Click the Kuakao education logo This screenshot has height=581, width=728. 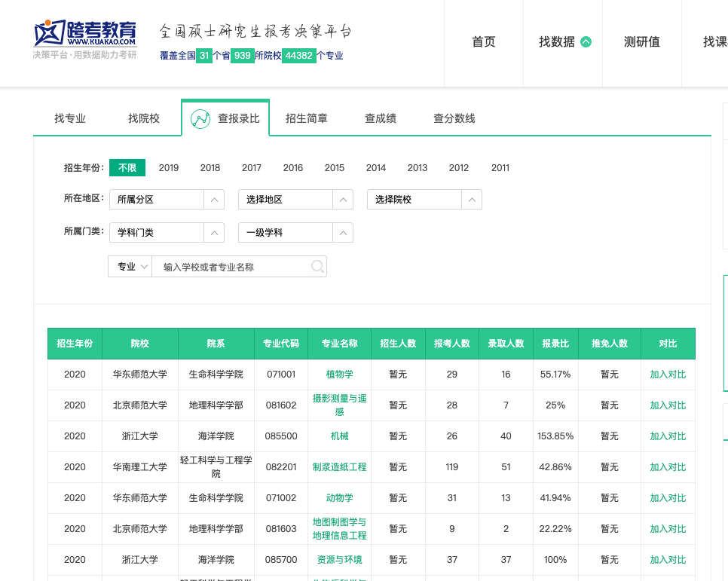[85, 39]
